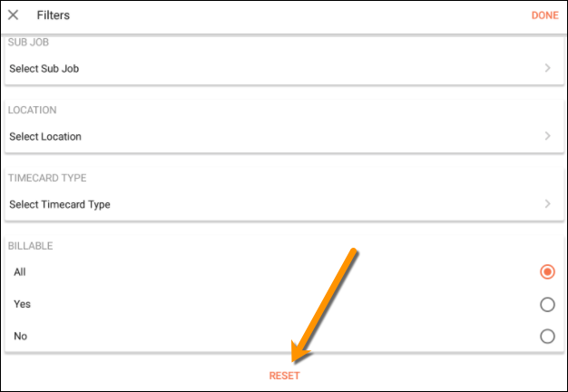Click the Location row chevron arrow

(x=547, y=136)
